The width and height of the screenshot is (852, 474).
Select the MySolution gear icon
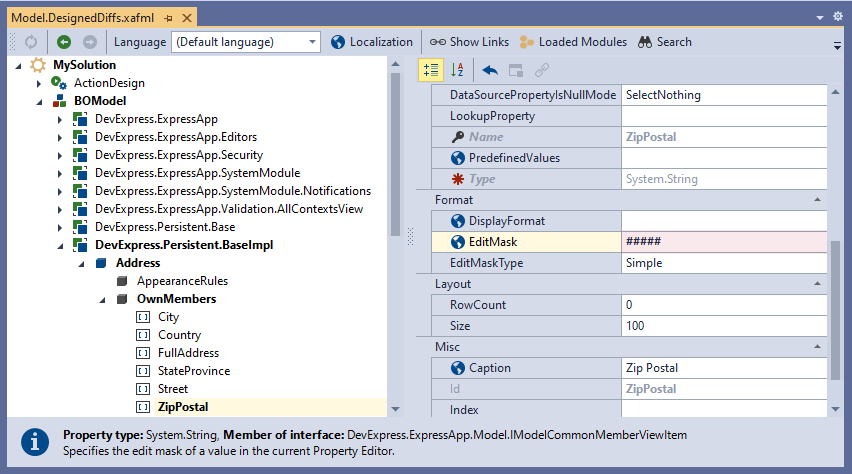[x=38, y=65]
